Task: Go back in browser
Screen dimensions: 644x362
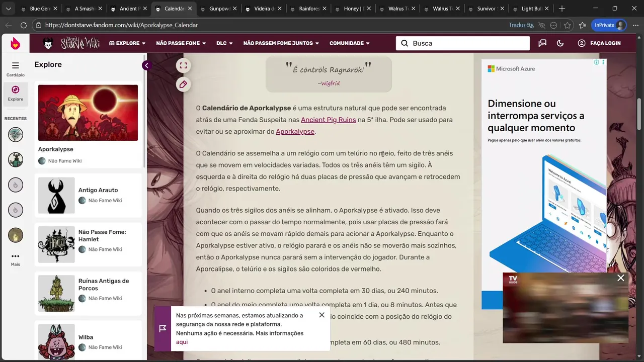Action: [x=9, y=25]
